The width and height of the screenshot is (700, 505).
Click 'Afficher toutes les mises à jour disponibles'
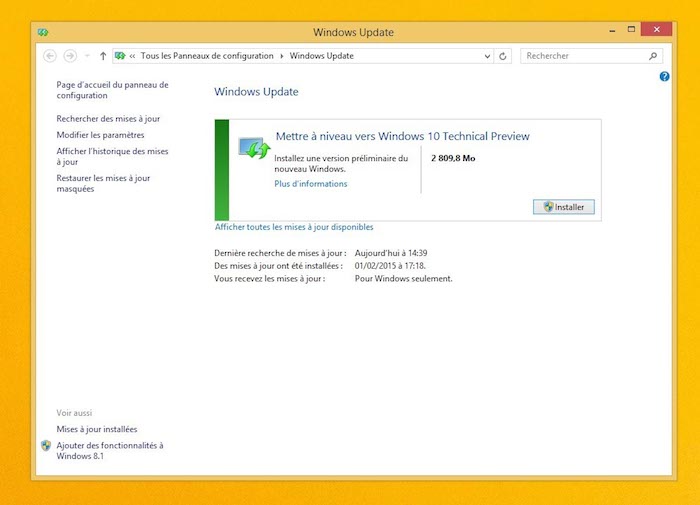294,227
